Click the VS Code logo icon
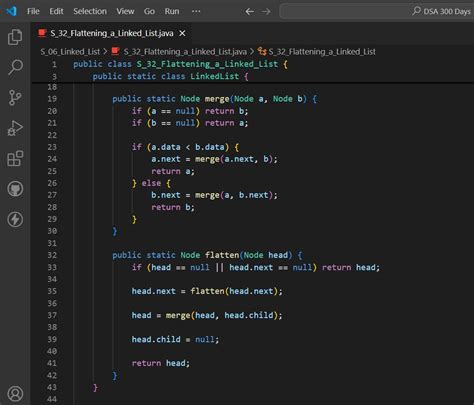 11,11
